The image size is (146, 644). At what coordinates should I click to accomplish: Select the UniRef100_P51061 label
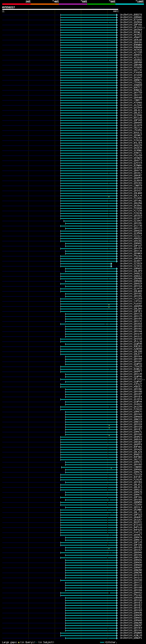click(x=131, y=256)
